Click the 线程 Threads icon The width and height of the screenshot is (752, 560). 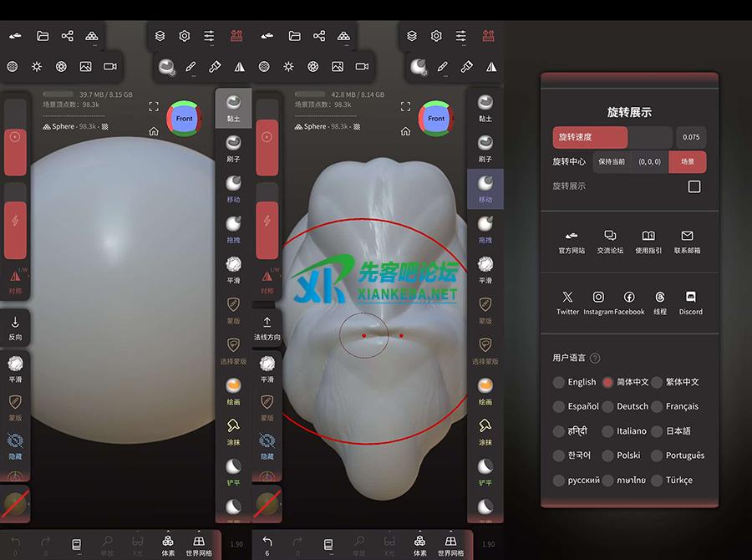(660, 298)
